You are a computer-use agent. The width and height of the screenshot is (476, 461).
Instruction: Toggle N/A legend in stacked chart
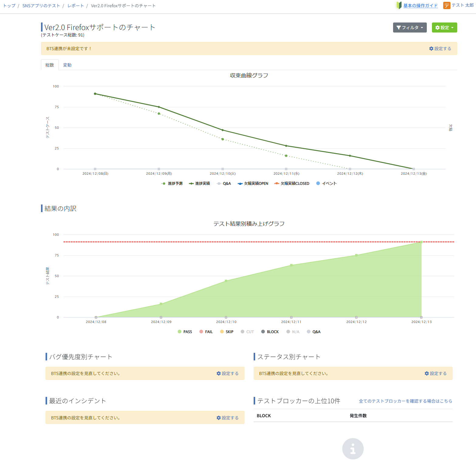coord(293,332)
